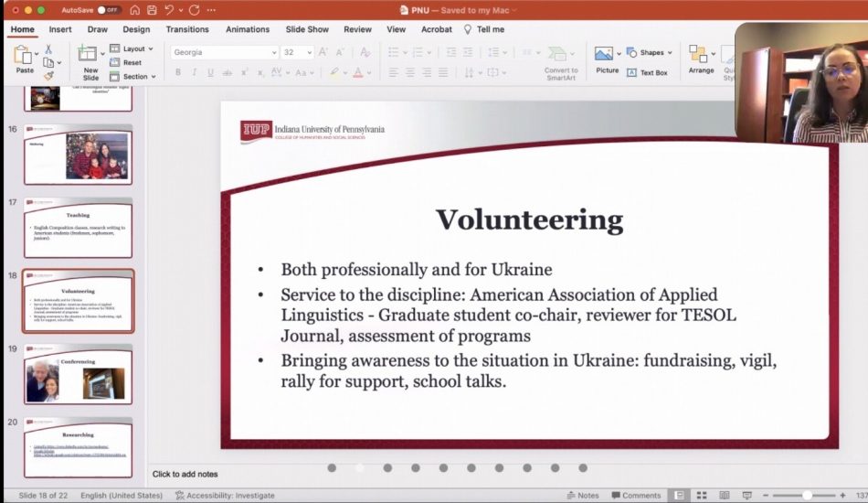Switch to the Slide Show tab

click(306, 29)
